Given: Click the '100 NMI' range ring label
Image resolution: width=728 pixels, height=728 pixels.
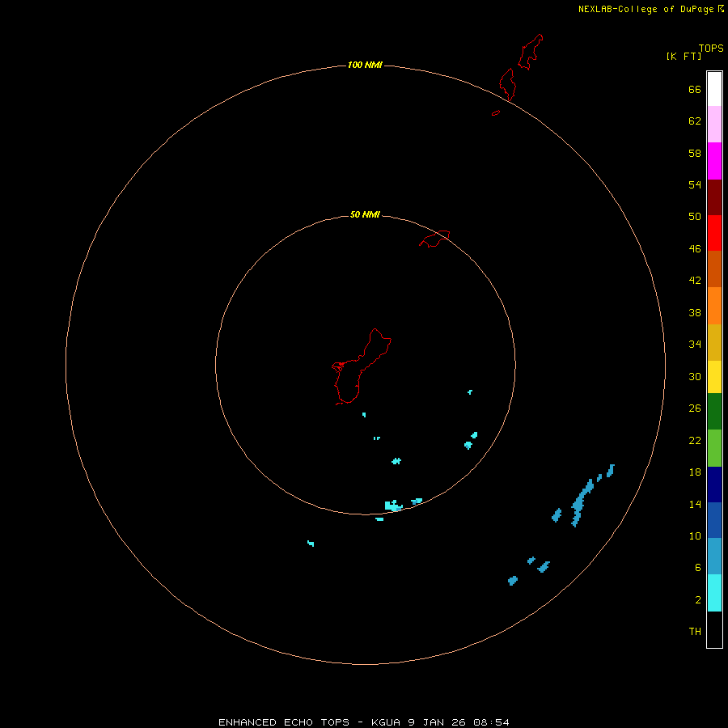Looking at the screenshot, I should [365, 65].
